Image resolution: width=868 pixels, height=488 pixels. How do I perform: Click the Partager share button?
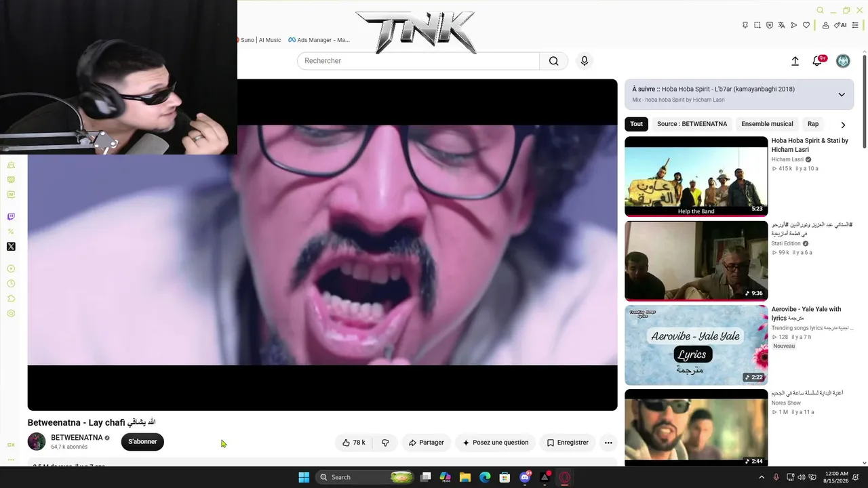[426, 443]
